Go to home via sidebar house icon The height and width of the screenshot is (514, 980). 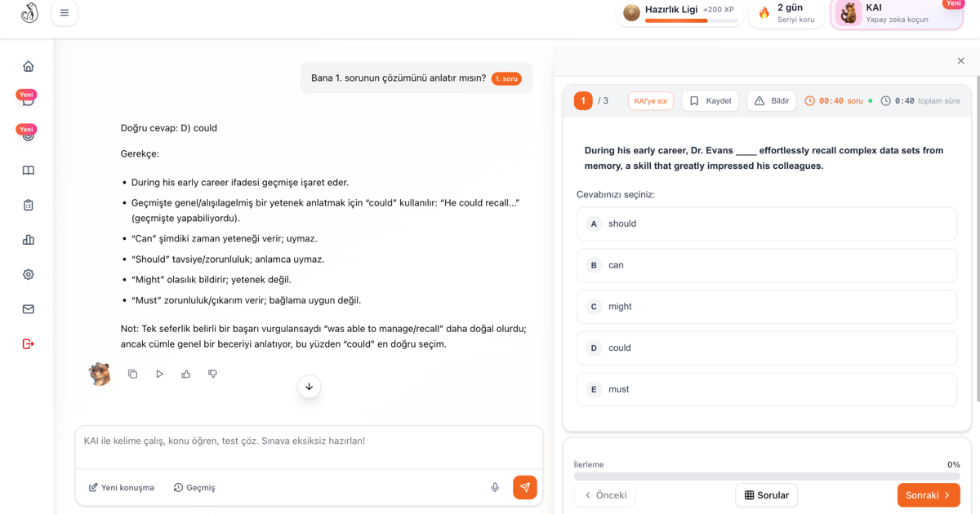(x=29, y=66)
